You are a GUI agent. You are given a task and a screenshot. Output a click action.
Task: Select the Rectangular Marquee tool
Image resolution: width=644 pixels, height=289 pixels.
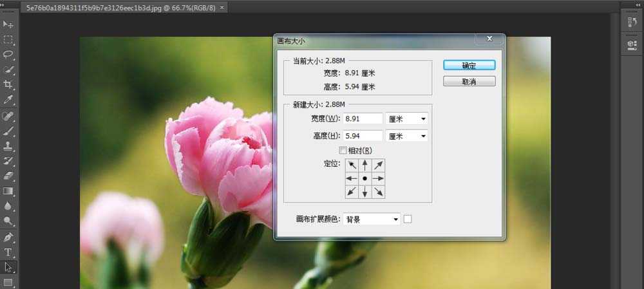8,39
